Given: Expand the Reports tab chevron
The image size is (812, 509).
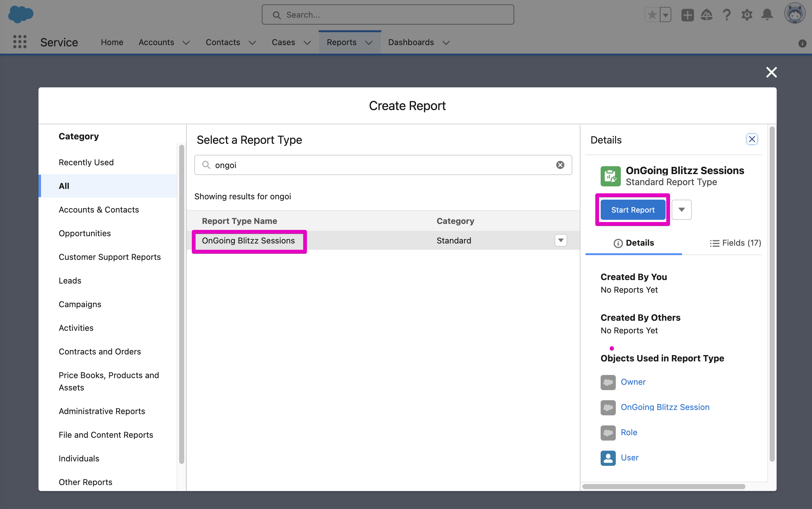Looking at the screenshot, I should (369, 43).
